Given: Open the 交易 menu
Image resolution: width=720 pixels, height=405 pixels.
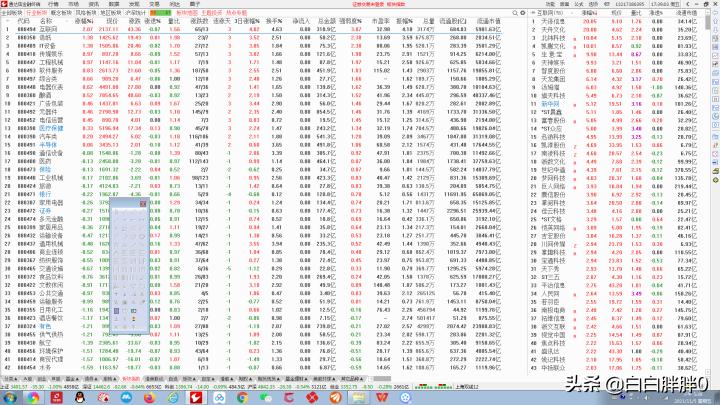Looking at the screenshot, I should (154, 4).
